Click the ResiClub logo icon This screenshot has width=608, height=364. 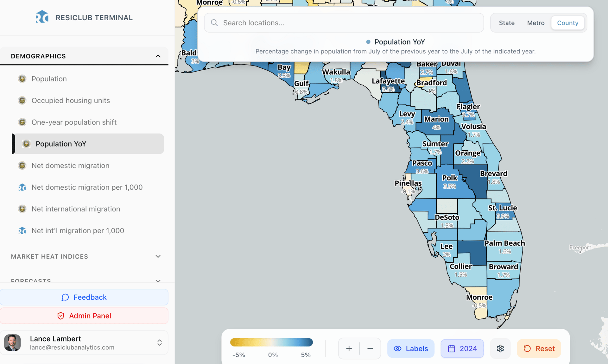pyautogui.click(x=42, y=17)
